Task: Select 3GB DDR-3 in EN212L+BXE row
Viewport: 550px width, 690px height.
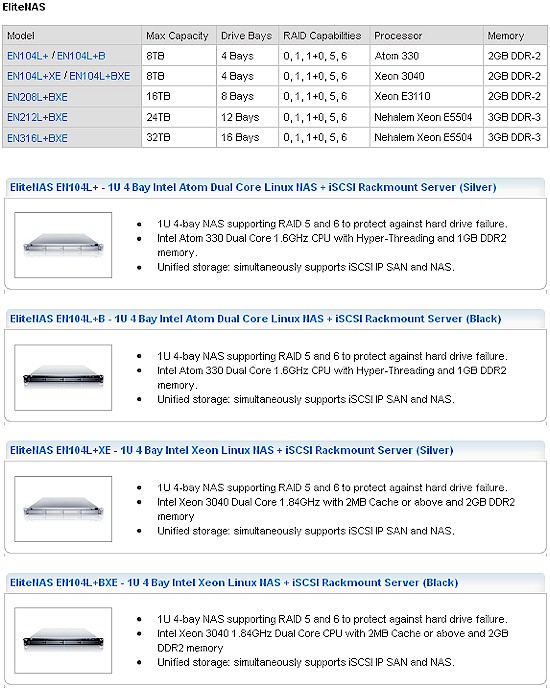Action: pyautogui.click(x=514, y=117)
